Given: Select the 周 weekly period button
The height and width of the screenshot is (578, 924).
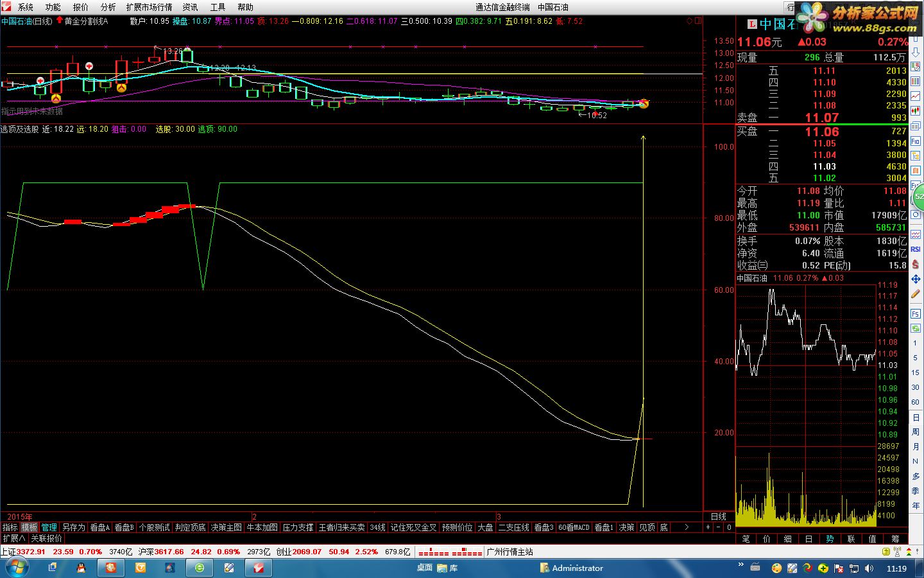Looking at the screenshot, I should point(916,432).
